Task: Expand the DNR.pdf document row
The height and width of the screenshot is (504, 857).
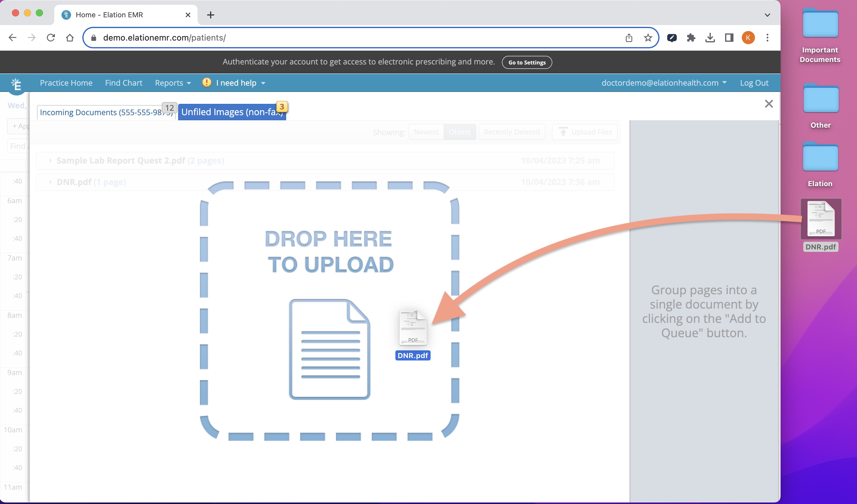Action: click(50, 182)
